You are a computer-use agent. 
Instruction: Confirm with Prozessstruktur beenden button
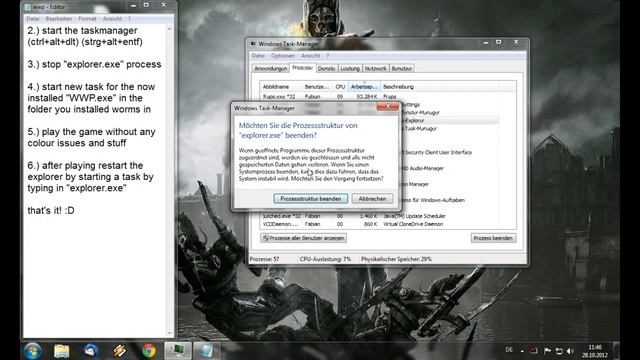pyautogui.click(x=311, y=199)
